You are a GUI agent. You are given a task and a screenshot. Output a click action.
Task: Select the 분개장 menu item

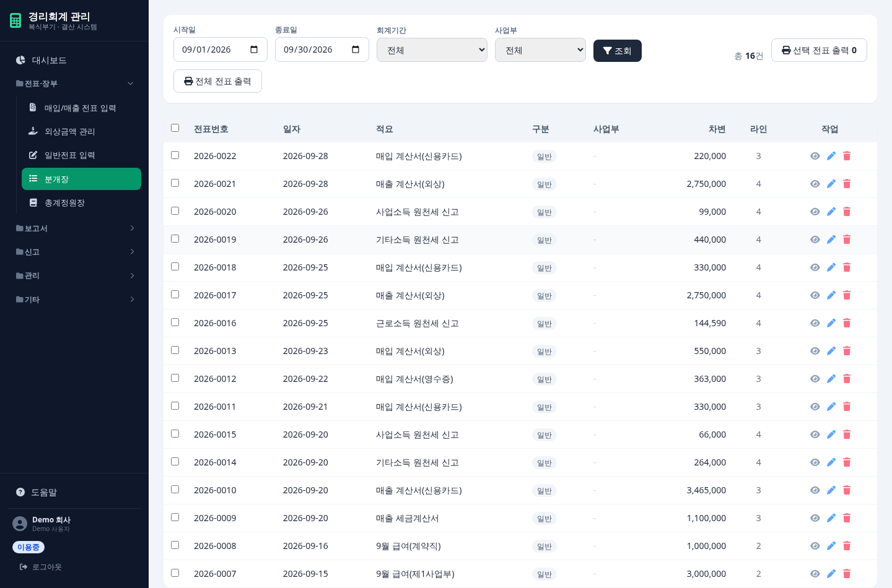coord(81,179)
